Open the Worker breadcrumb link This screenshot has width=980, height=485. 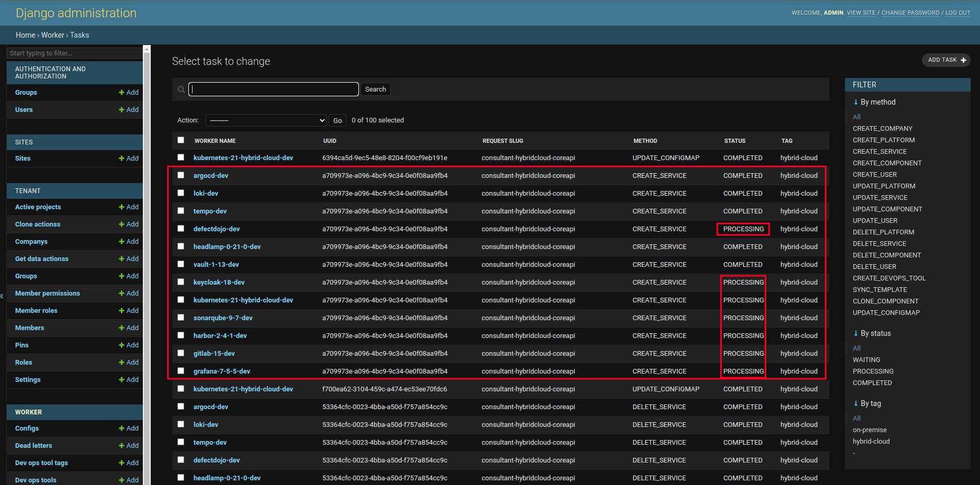[x=53, y=35]
